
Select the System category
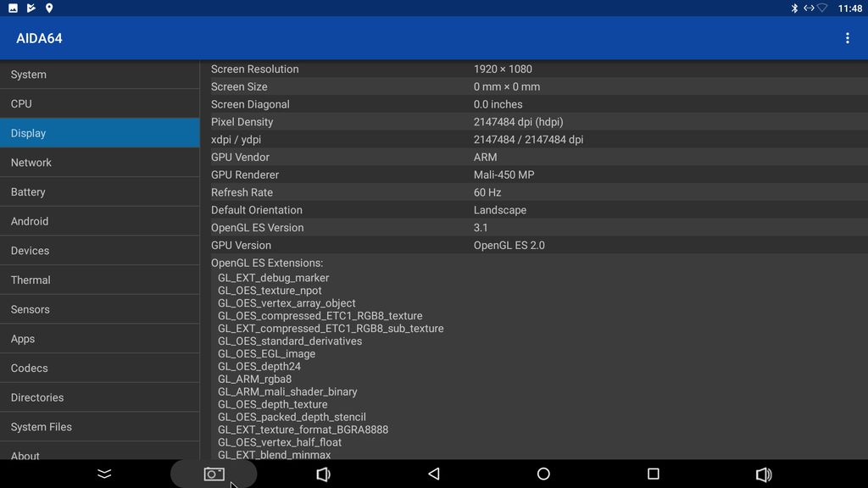(x=99, y=75)
